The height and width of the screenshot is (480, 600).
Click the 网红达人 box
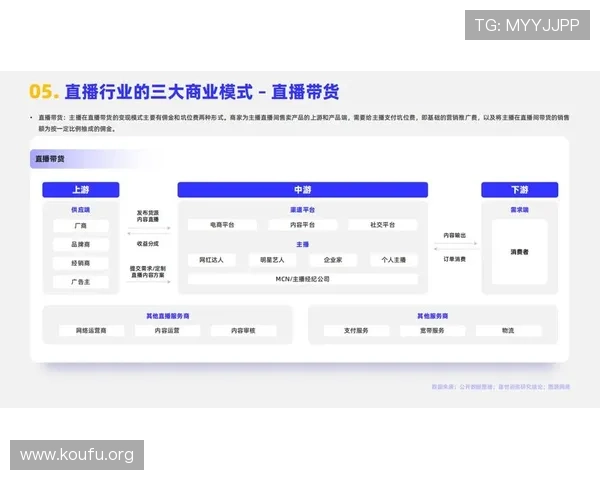pyautogui.click(x=212, y=260)
